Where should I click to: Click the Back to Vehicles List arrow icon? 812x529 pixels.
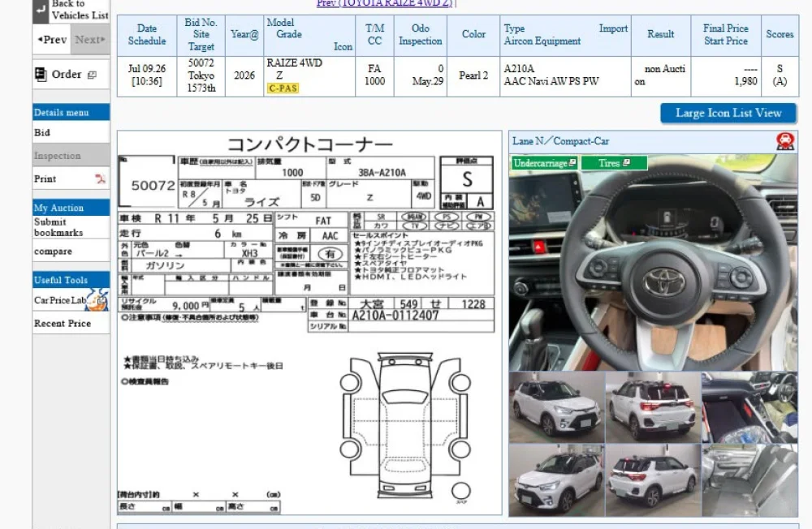coord(41,11)
